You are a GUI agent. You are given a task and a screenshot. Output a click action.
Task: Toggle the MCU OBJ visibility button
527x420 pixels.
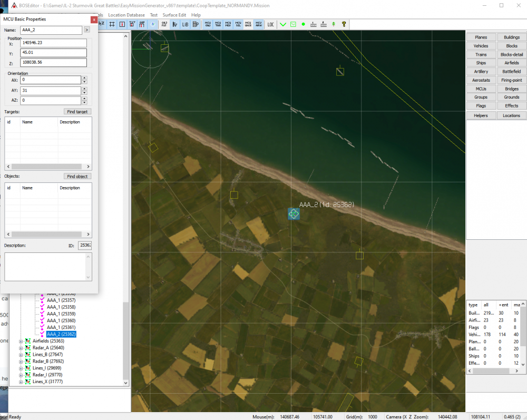click(208, 24)
